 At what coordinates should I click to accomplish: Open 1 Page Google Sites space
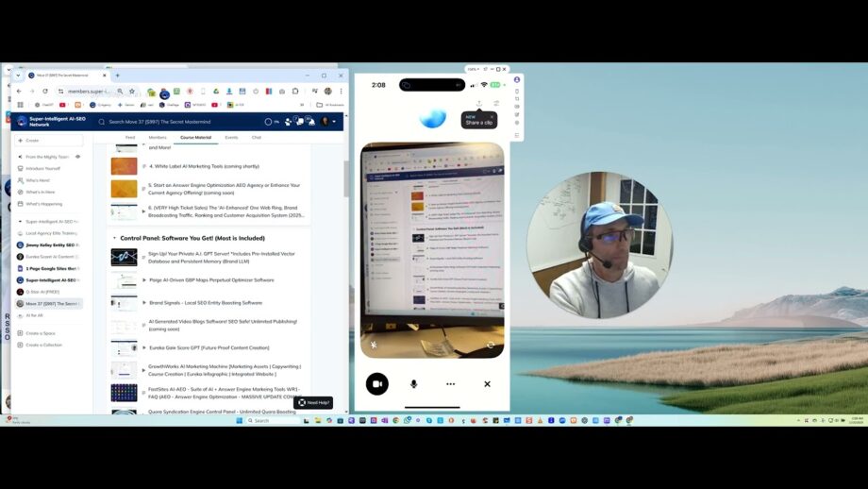[x=49, y=268]
